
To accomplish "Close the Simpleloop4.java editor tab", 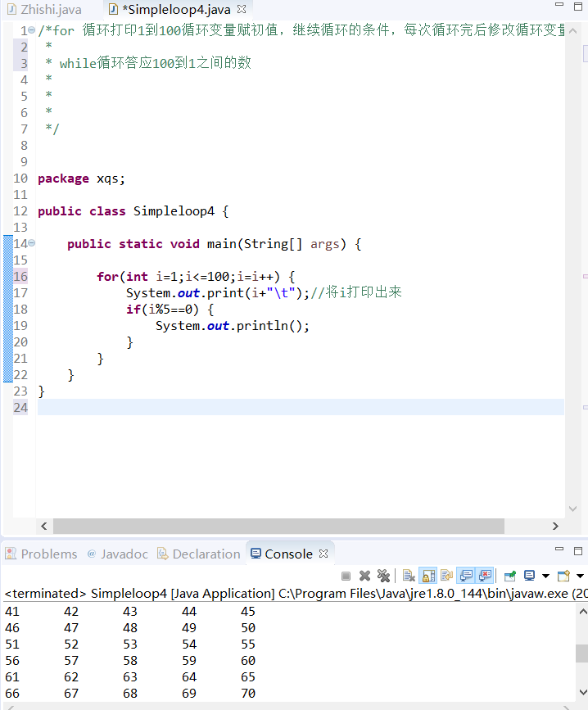I will (x=242, y=9).
